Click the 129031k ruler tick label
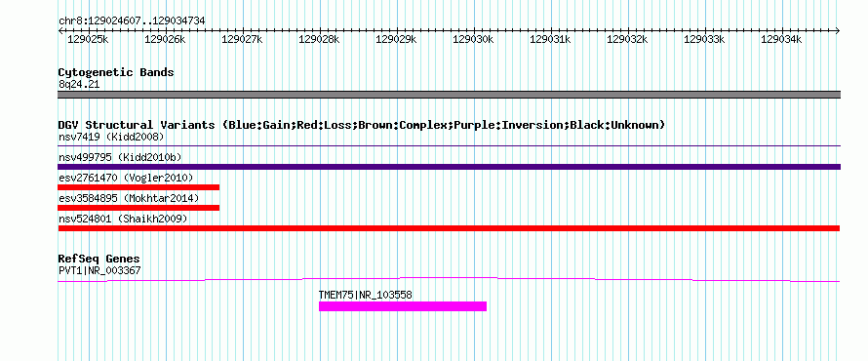 coord(550,39)
